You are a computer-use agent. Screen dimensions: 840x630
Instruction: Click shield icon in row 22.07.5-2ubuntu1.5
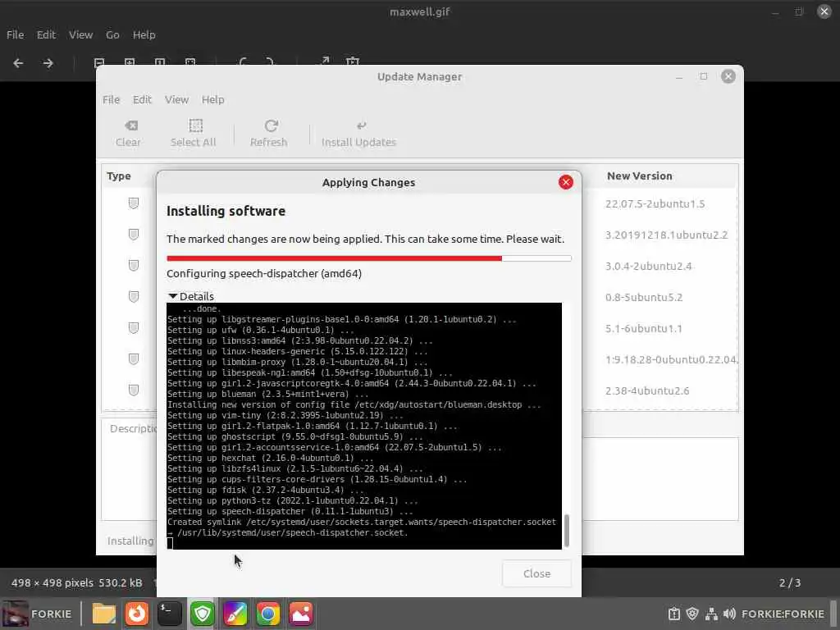coord(134,203)
